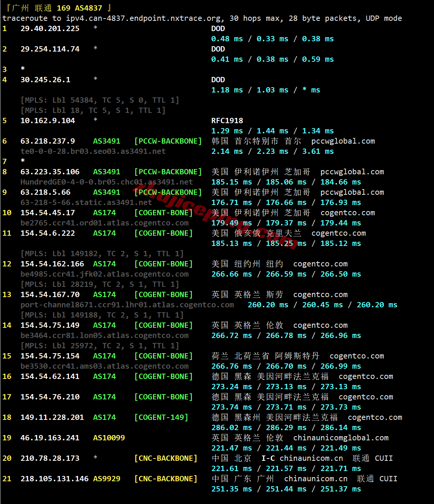Click cogentco.com on hop 12

tap(320, 264)
